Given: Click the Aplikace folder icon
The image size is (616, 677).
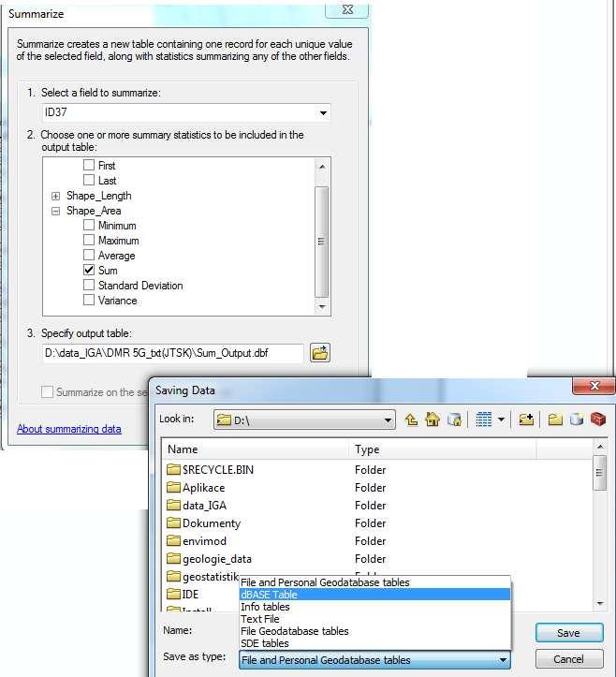Looking at the screenshot, I should click(173, 488).
